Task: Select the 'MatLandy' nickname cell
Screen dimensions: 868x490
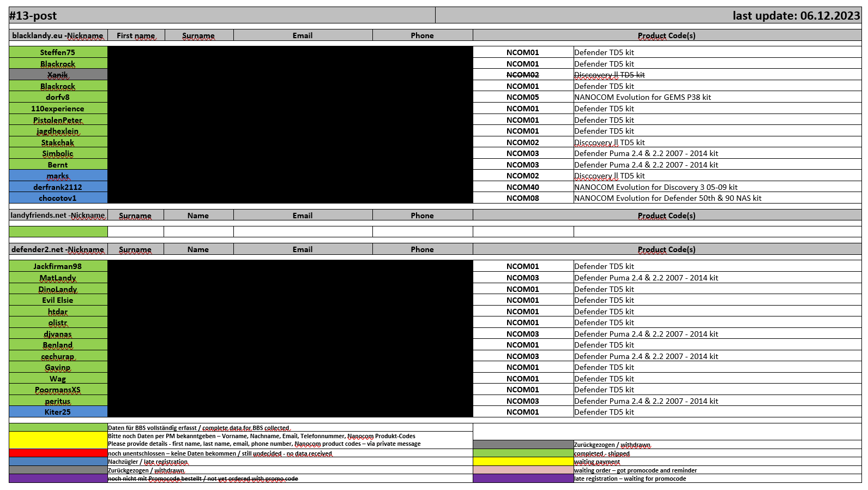Action: (x=58, y=278)
